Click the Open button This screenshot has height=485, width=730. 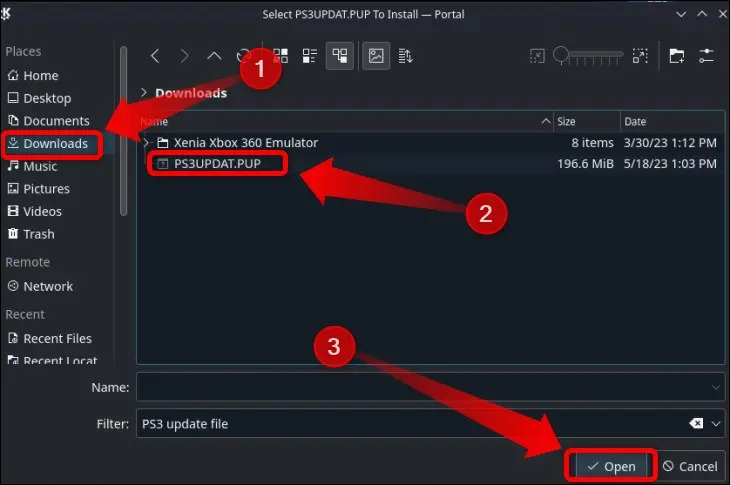[611, 466]
